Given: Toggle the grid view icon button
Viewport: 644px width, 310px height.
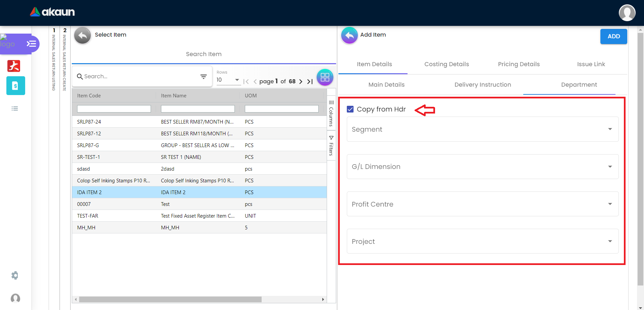Looking at the screenshot, I should pos(325,78).
